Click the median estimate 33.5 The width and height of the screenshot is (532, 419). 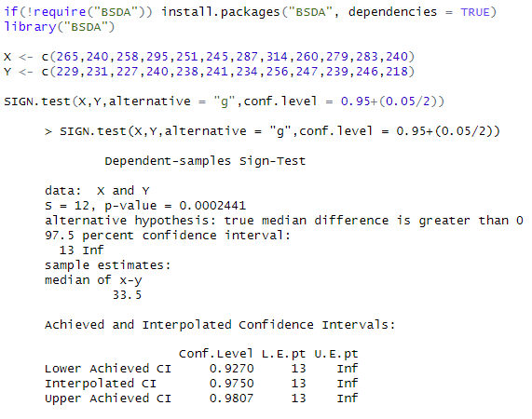point(127,295)
